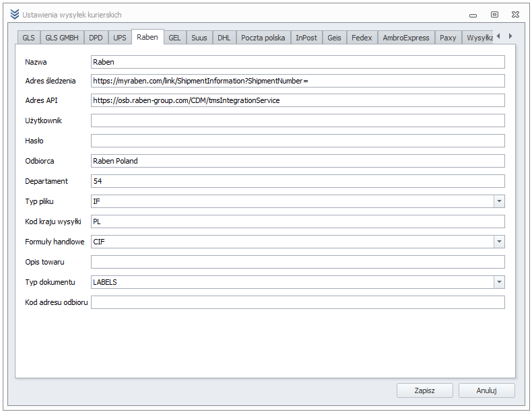This screenshot has height=412, width=532.
Task: Expand the Typ dokumentu dropdown arrow
Action: click(x=499, y=282)
